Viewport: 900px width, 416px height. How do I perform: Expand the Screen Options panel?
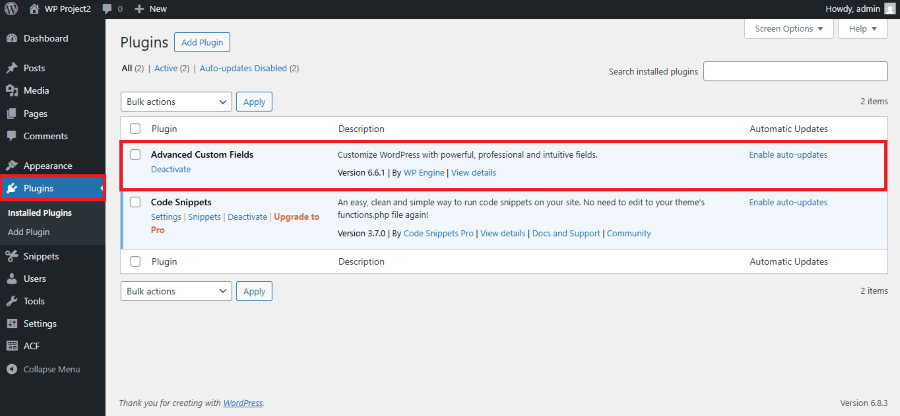click(788, 29)
